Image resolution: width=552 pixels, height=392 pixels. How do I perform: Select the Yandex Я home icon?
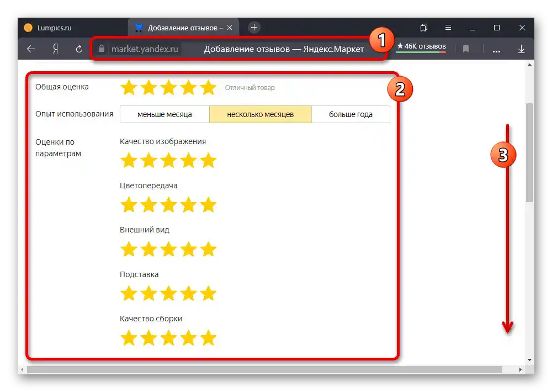[54, 49]
